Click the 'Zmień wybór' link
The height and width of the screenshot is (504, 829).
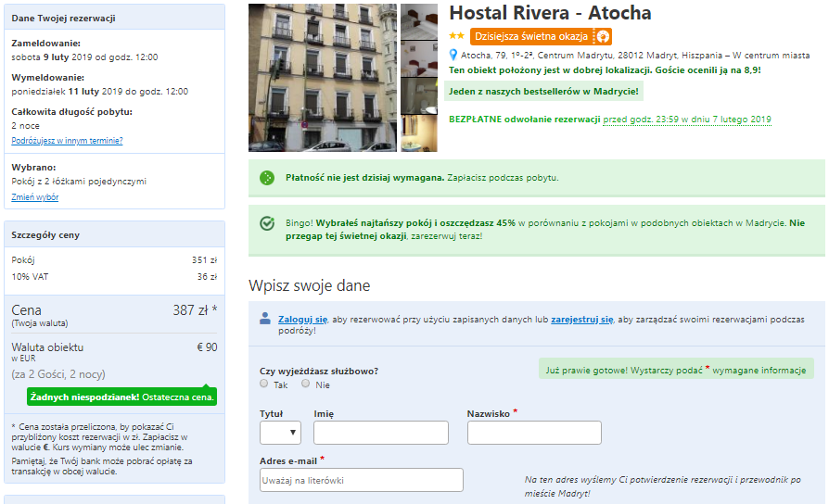point(35,197)
